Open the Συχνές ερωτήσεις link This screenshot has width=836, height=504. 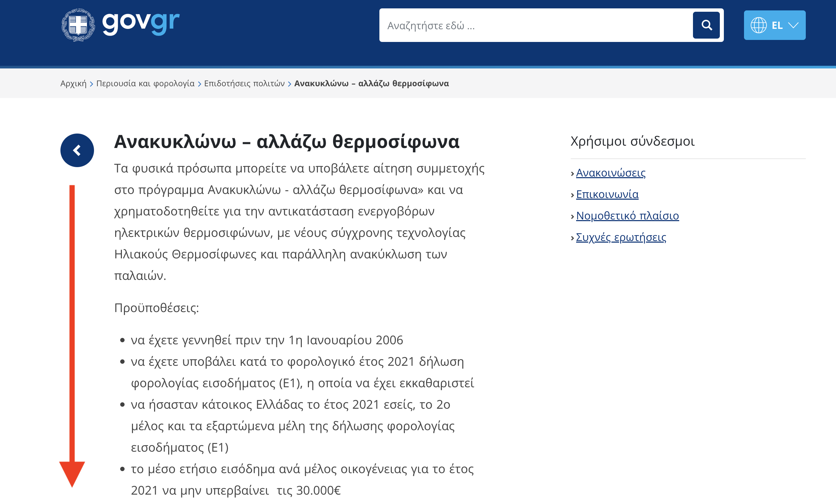pos(620,237)
